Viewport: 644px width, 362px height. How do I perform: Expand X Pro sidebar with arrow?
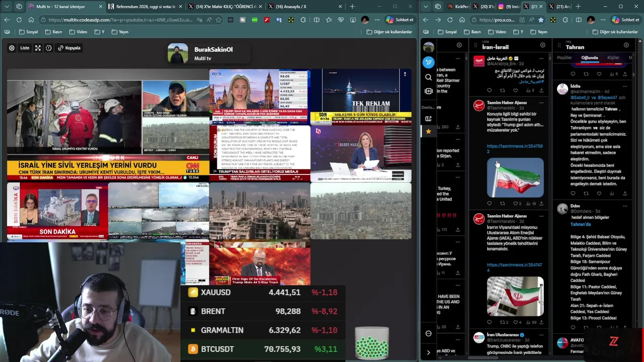click(x=429, y=352)
